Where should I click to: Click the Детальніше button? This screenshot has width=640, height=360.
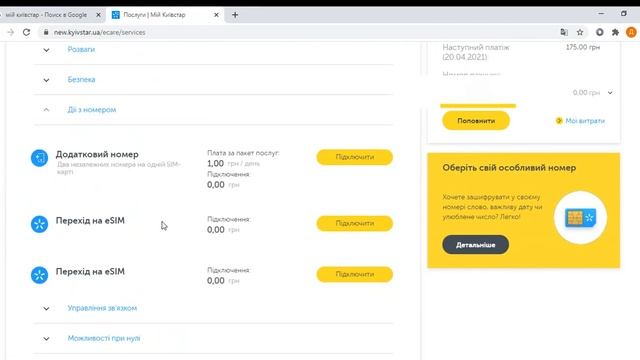[476, 245]
